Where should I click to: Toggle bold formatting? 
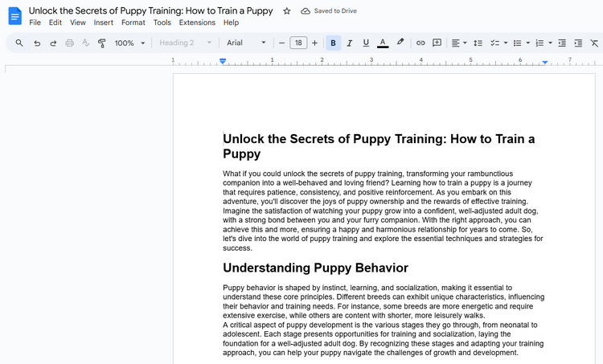point(334,43)
